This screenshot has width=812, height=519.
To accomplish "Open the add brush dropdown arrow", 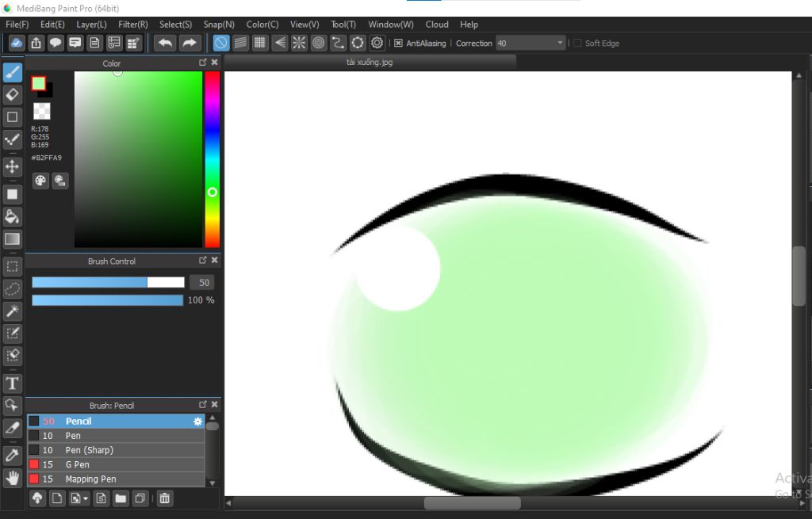I will [86, 498].
